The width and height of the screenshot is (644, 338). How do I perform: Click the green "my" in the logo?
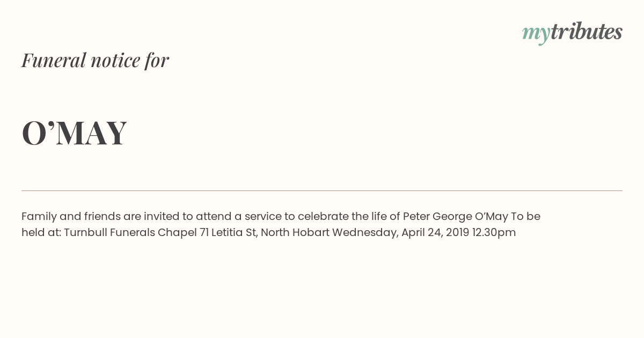(536, 35)
